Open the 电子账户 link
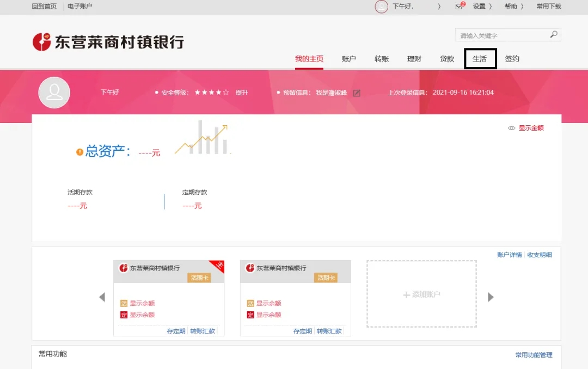This screenshot has width=588, height=369. click(x=80, y=7)
